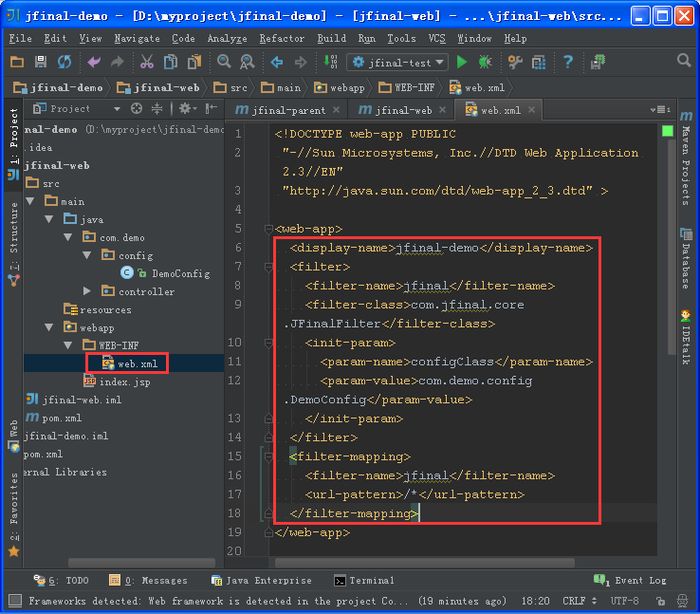Screen dimensions: 700x614
Task: Open Terminal tool window
Action: click(x=364, y=581)
